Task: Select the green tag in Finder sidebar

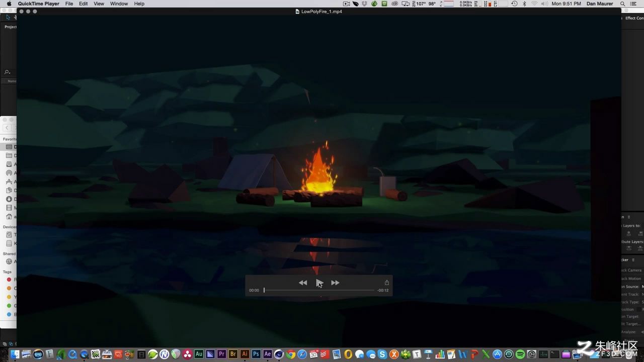Action: click(9, 305)
